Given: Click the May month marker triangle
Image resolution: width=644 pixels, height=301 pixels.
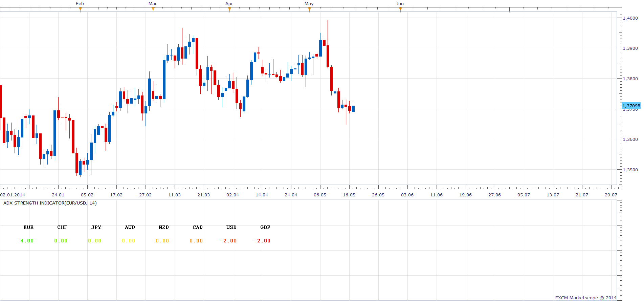Looking at the screenshot, I should click(310, 9).
